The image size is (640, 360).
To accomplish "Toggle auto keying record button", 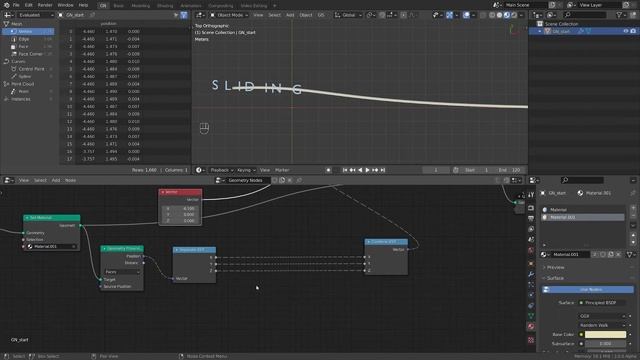I will pyautogui.click(x=329, y=170).
